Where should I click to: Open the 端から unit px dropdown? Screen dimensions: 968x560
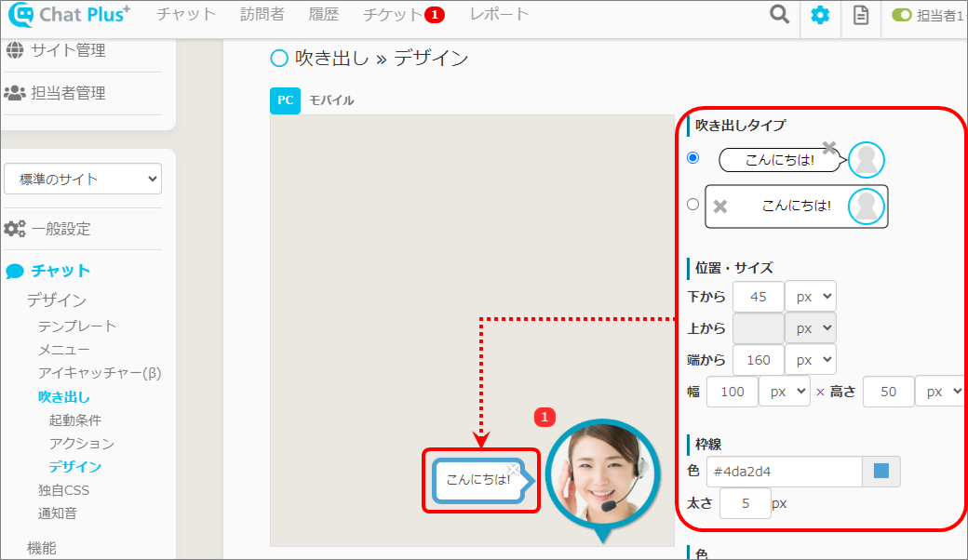(x=810, y=359)
